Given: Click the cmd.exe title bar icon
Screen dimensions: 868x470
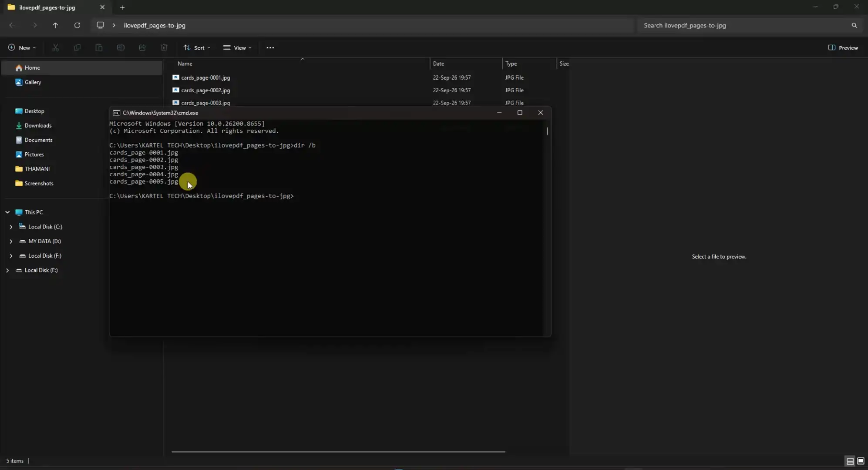Looking at the screenshot, I should click(x=116, y=113).
